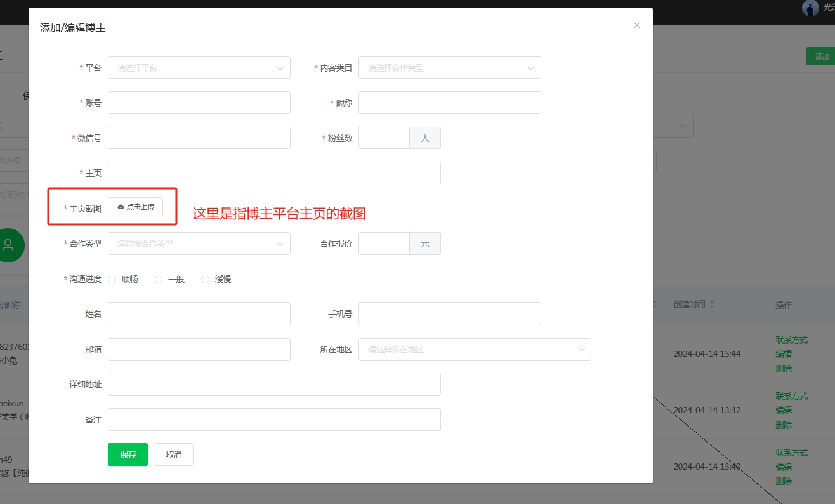Click 编辑 link in the 13:42 row
Screen dimensions: 835x504
(784, 410)
